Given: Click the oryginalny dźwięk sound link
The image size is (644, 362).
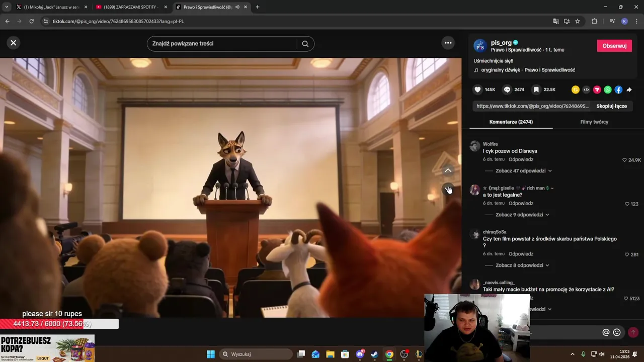Looking at the screenshot, I should click(528, 70).
